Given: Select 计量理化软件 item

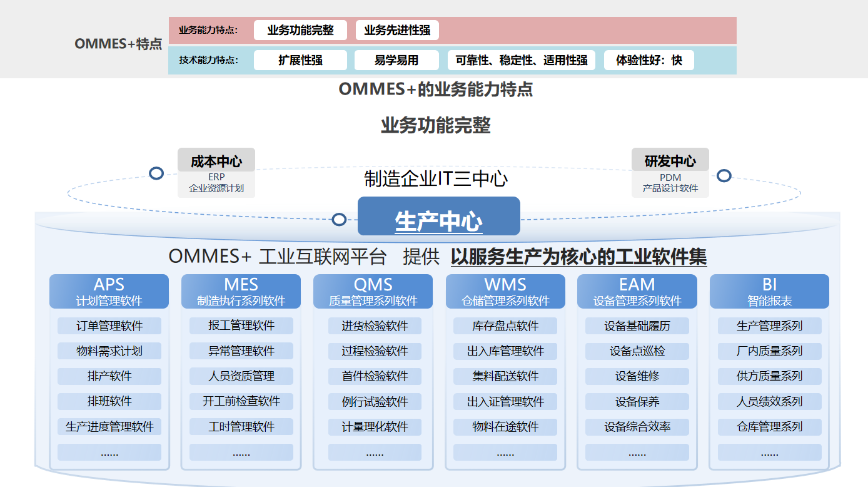Looking at the screenshot, I should pos(375,427).
